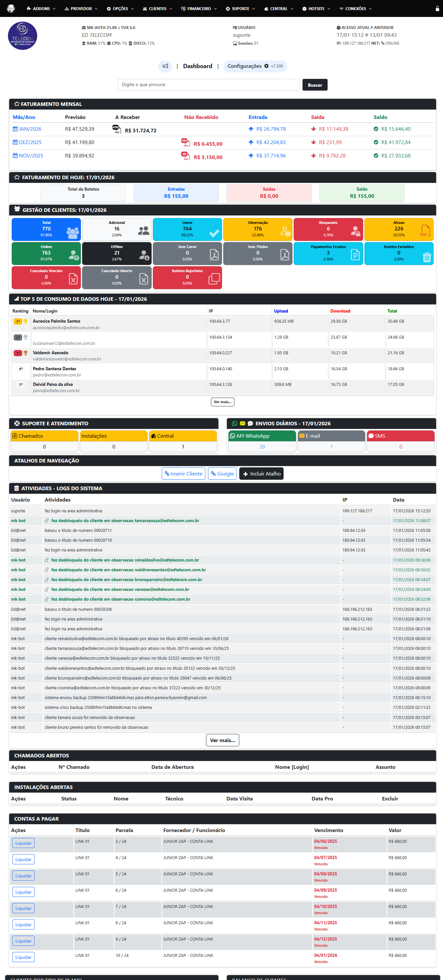The width and height of the screenshot is (443, 980).
Task: Click the Livres checkmark icon
Action: pos(214,233)
